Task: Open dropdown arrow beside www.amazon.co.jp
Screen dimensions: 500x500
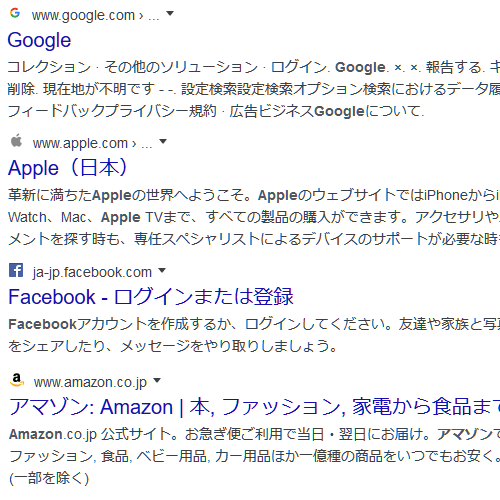Action: 157,380
